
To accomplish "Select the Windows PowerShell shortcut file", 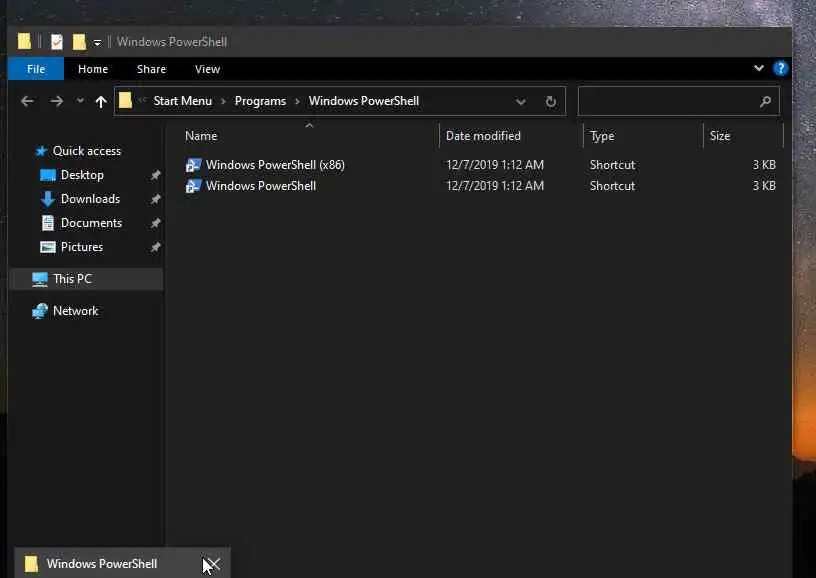I will [261, 186].
